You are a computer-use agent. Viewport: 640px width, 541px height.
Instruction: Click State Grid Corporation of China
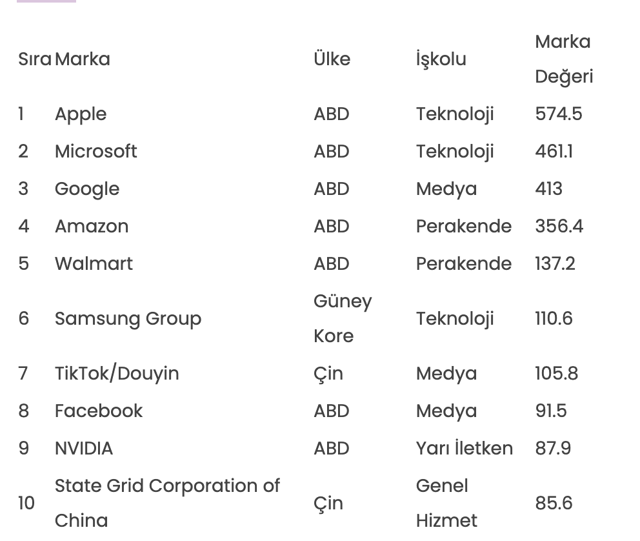pyautogui.click(x=167, y=503)
